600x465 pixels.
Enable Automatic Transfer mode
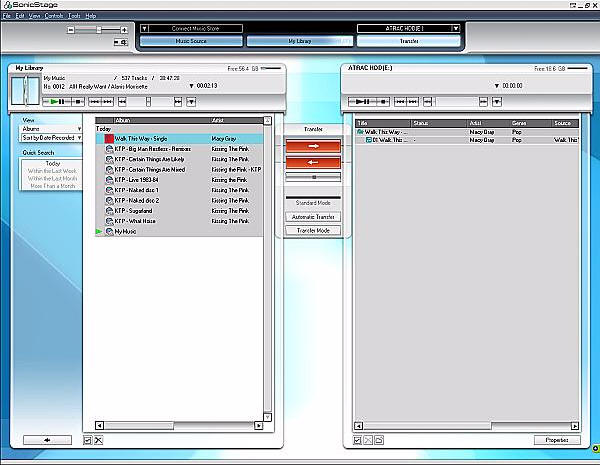click(x=313, y=216)
